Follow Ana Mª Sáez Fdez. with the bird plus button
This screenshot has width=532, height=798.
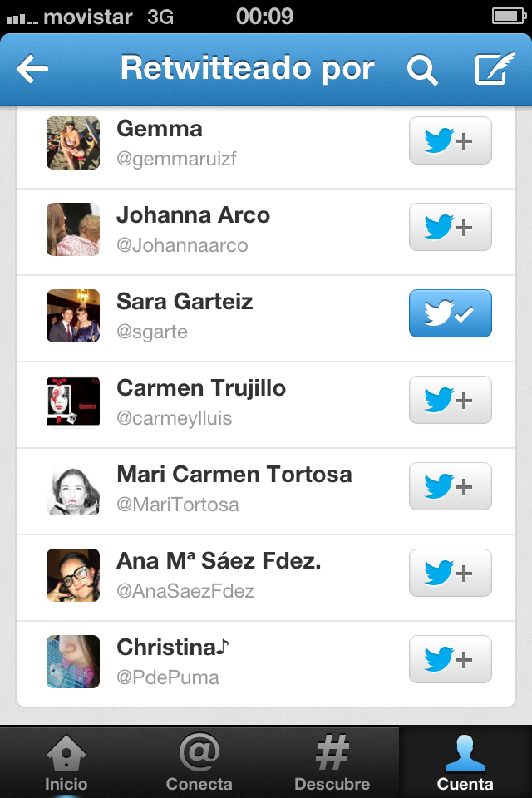click(x=450, y=573)
